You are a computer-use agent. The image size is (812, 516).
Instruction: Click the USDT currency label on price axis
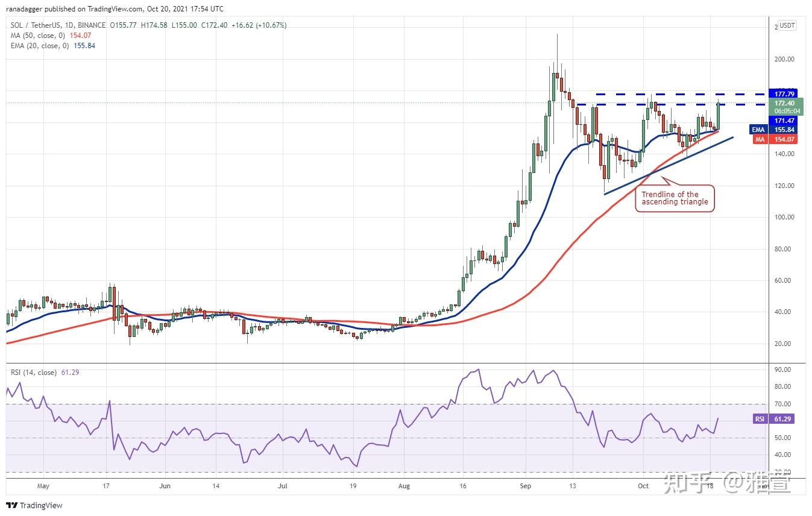787,25
